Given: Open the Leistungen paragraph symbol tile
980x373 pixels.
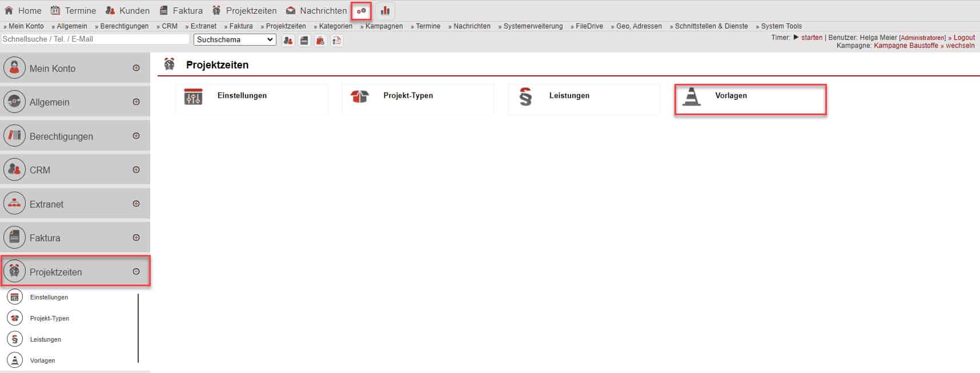Looking at the screenshot, I should coord(525,98).
